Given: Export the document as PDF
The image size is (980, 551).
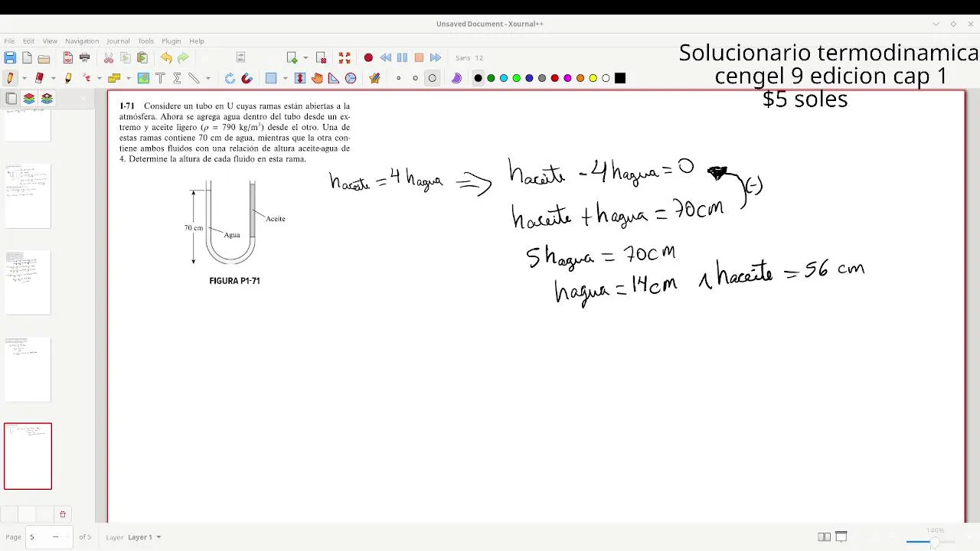Looking at the screenshot, I should 68,57.
